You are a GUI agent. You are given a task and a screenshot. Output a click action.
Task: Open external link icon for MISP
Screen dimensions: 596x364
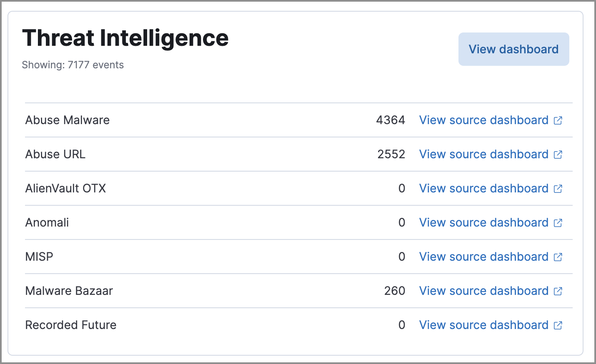click(x=558, y=257)
